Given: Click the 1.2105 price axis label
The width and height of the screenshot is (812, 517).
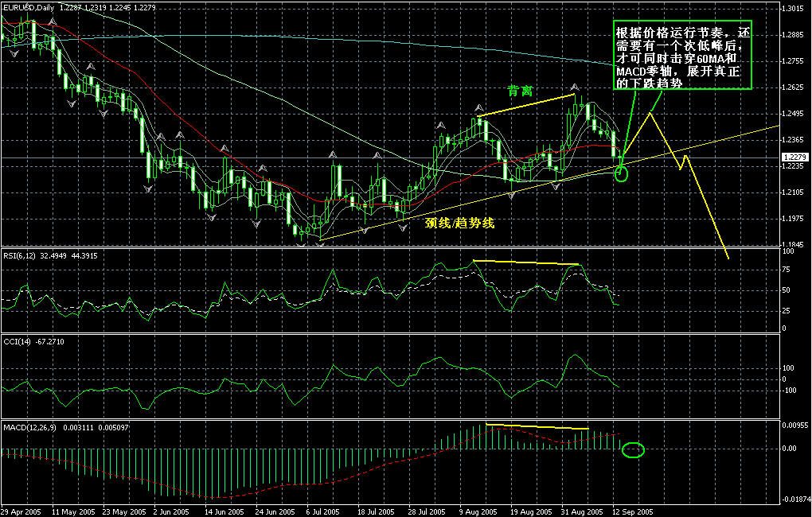Looking at the screenshot, I should (x=793, y=192).
